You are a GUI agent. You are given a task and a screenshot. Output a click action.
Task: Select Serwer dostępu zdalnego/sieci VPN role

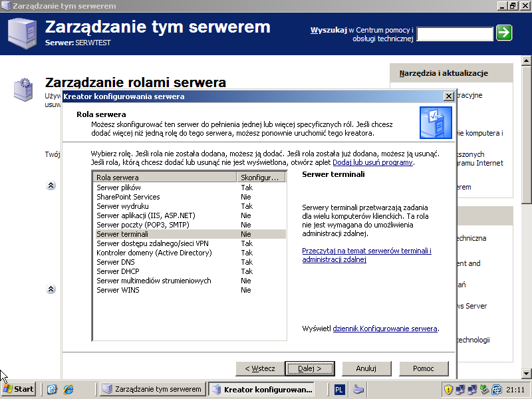pos(190,243)
